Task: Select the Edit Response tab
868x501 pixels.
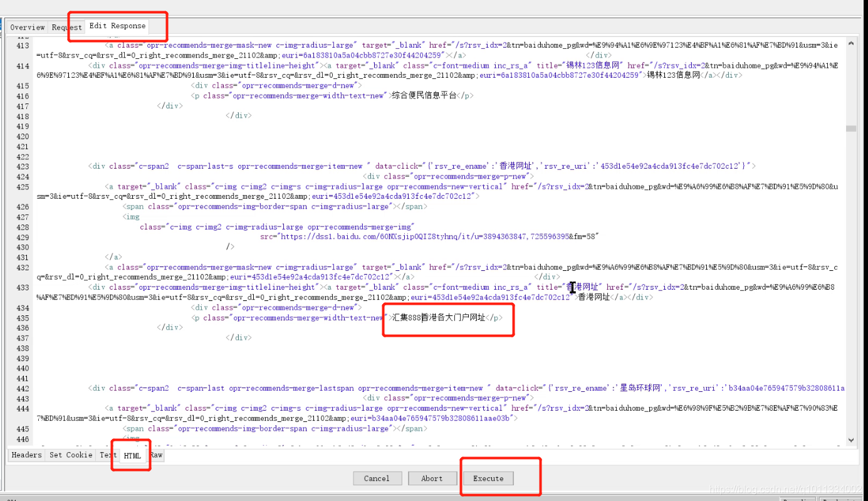Action: coord(117,26)
